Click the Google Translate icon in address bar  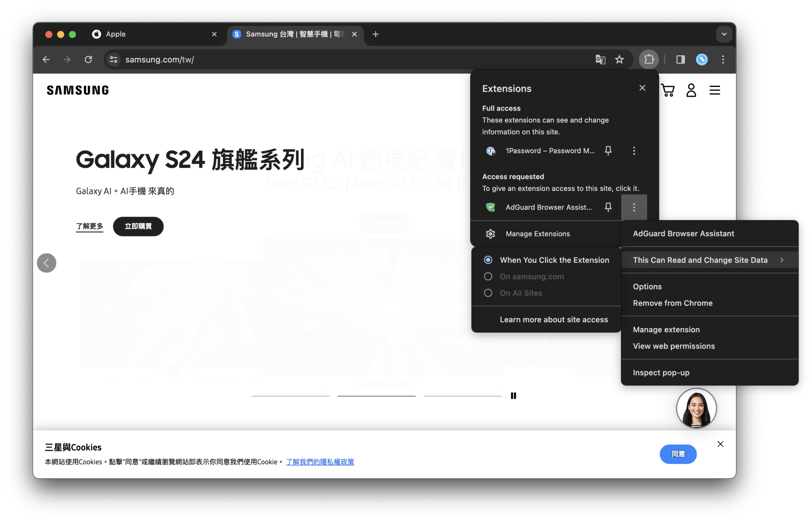click(x=600, y=59)
